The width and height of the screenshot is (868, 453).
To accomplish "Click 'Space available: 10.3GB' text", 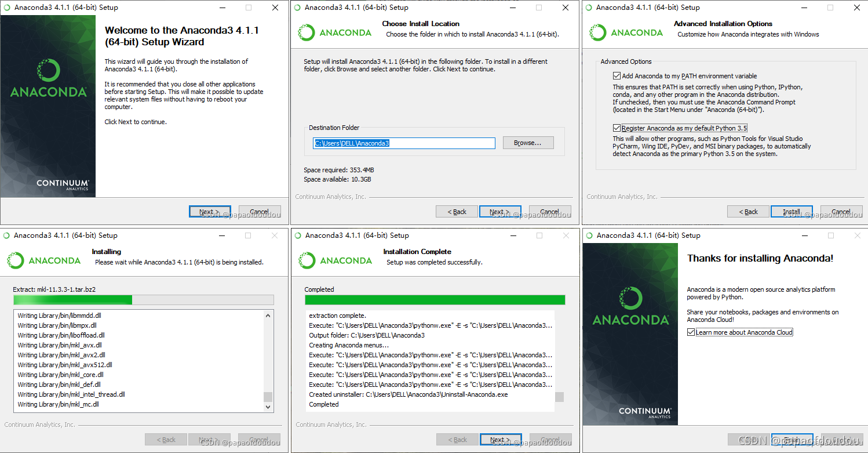I will (x=337, y=179).
